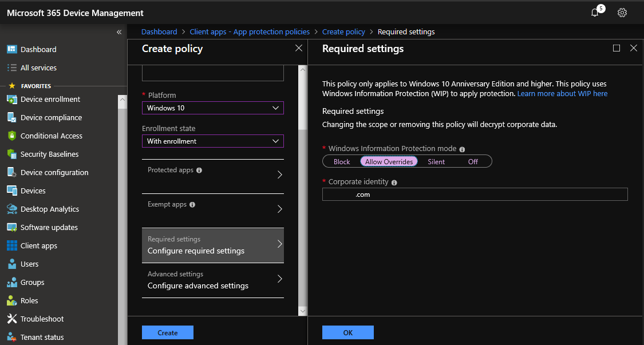Open the Enrollment state dropdown
The width and height of the screenshot is (644, 345).
[213, 141]
